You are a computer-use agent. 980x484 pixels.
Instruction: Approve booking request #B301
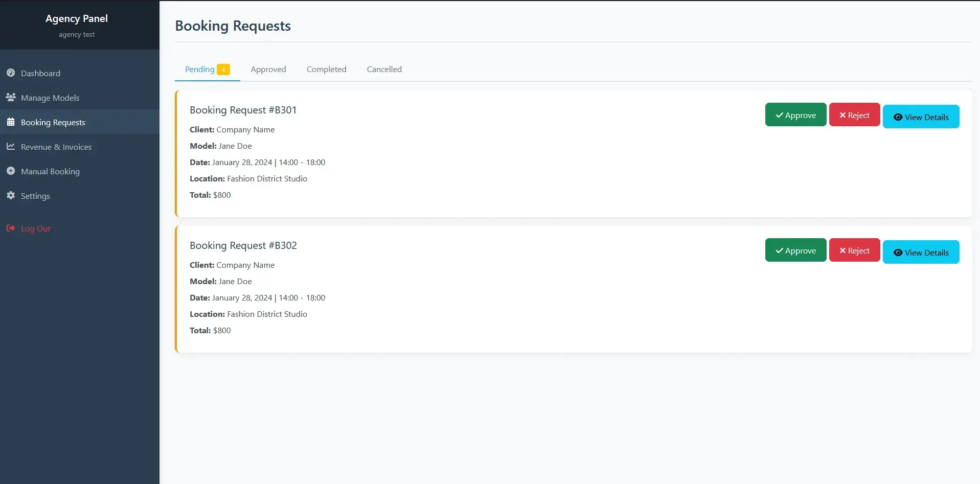(795, 115)
